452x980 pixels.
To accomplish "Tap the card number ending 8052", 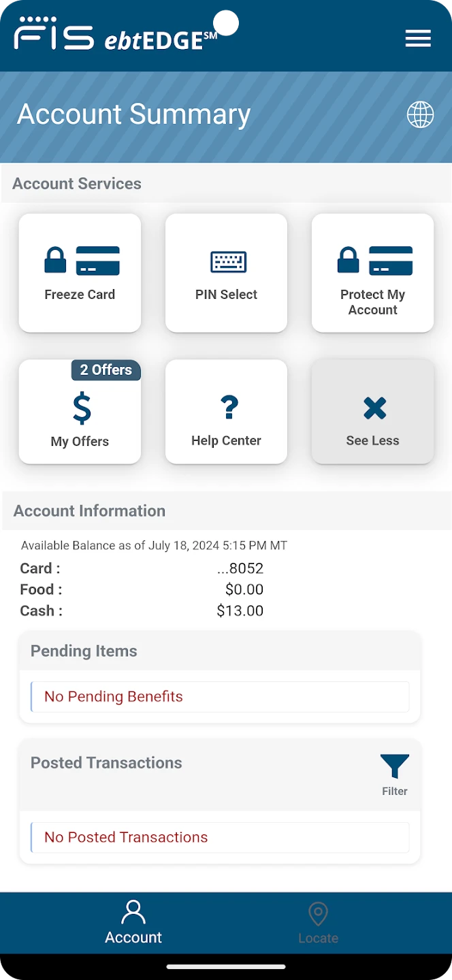I will (x=240, y=568).
